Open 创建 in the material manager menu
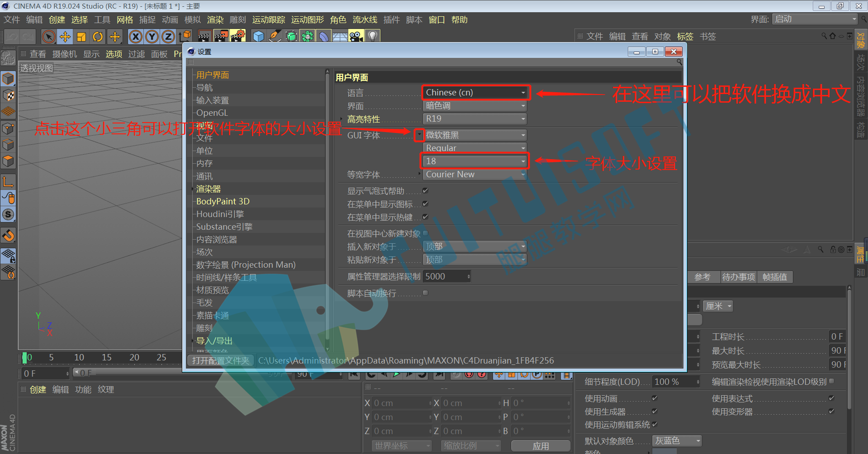 tap(38, 389)
